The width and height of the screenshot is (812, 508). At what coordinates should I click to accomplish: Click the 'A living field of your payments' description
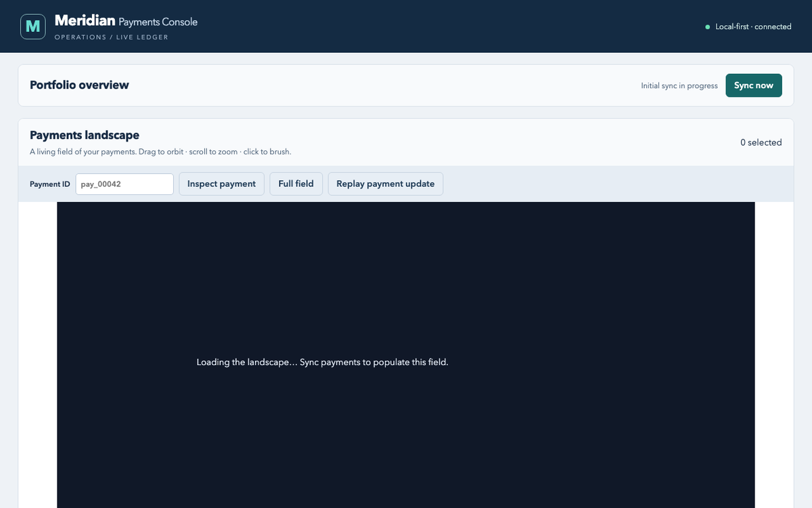(x=160, y=152)
